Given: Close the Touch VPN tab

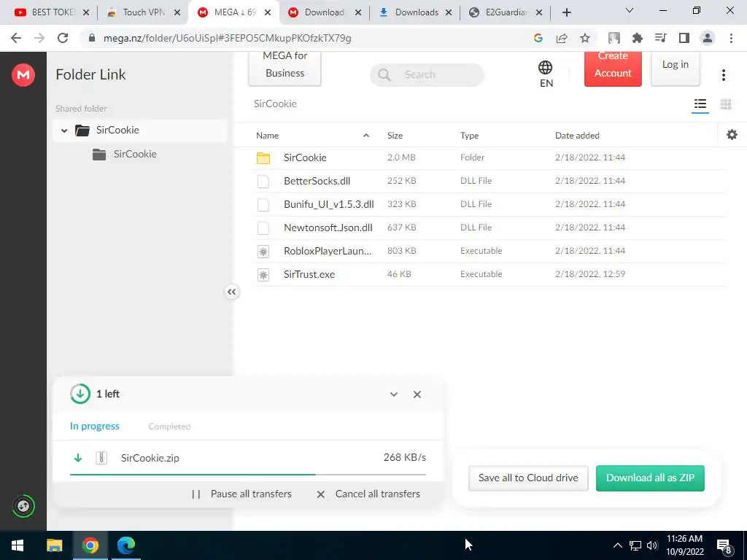Looking at the screenshot, I should [177, 13].
